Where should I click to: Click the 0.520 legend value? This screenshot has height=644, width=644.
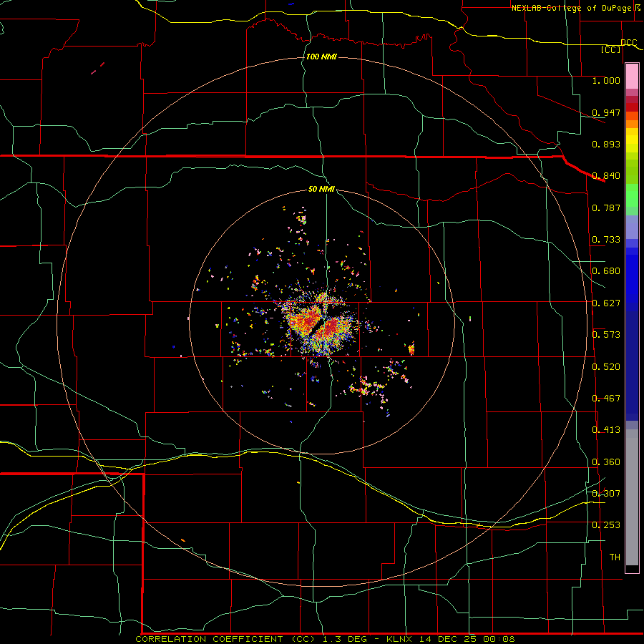pyautogui.click(x=606, y=367)
